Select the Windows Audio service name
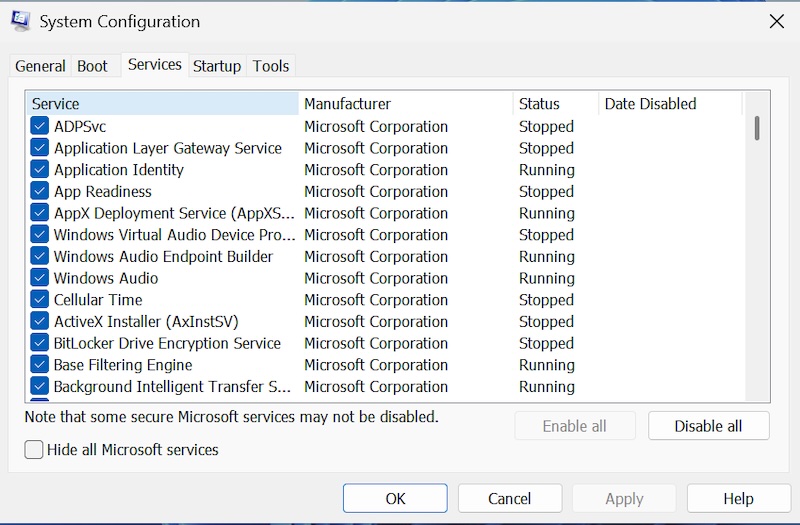800x525 pixels. [x=106, y=278]
